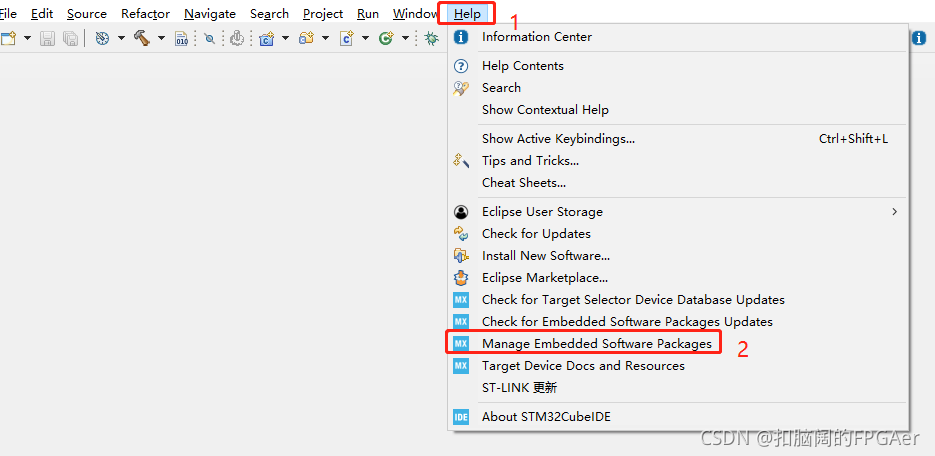The width and height of the screenshot is (935, 456).
Task: Click the Eclipse User Storage person icon
Action: 461,212
